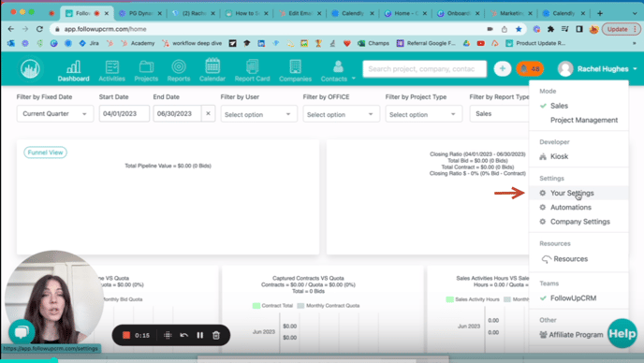
Task: Restart recording with the undo arrow
Action: click(x=183, y=335)
